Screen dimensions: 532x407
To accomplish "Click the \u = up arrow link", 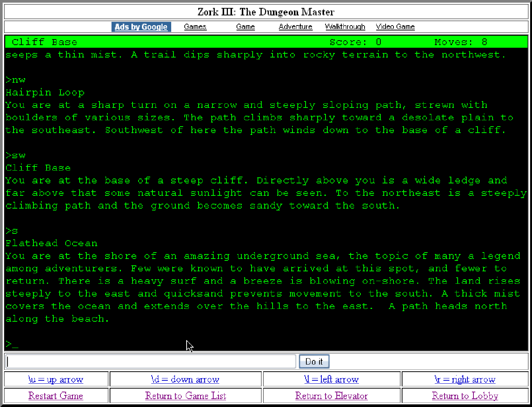I will tap(56, 380).
